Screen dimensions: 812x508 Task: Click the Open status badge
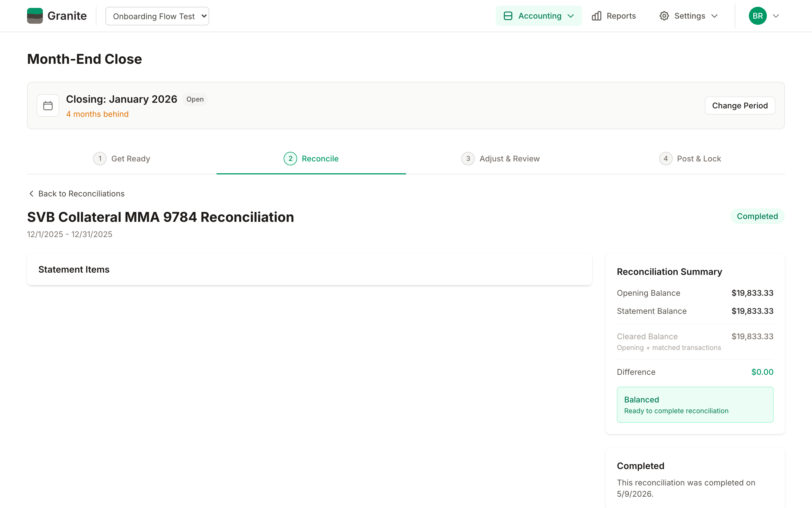[195, 99]
